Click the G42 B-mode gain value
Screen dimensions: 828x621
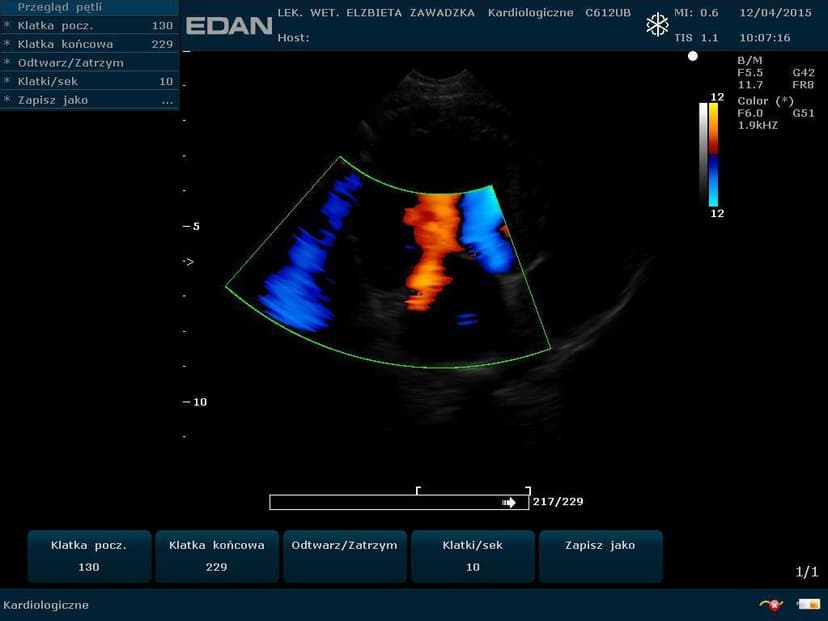(803, 72)
